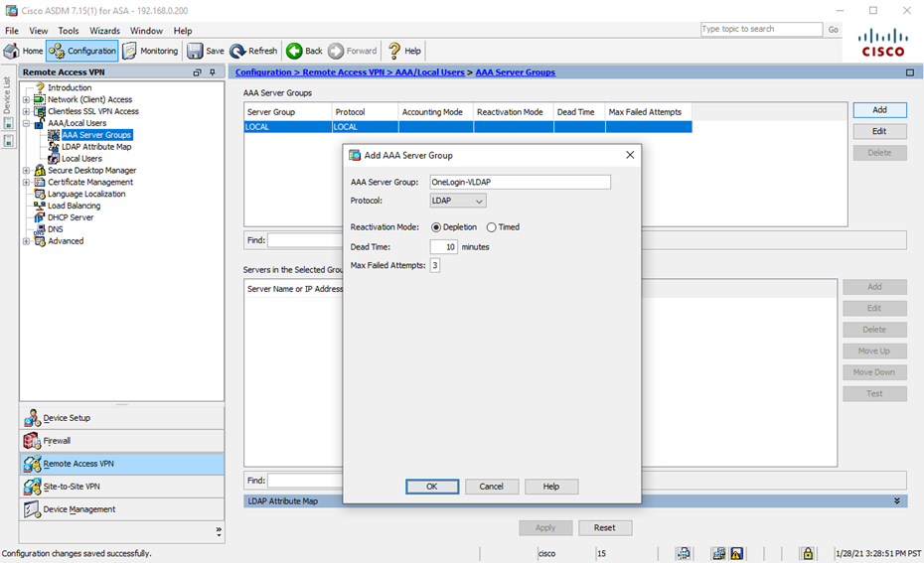Select Local Users tree item
924x563 pixels.
tap(81, 159)
